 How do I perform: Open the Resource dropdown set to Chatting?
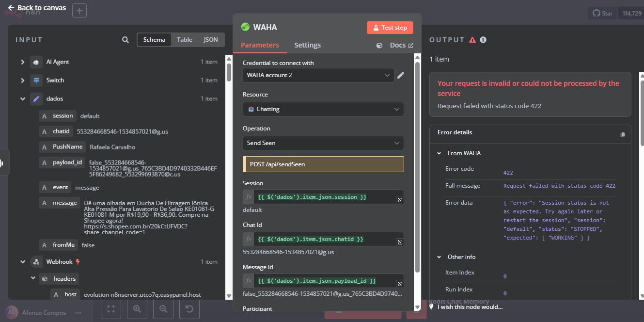(x=323, y=109)
